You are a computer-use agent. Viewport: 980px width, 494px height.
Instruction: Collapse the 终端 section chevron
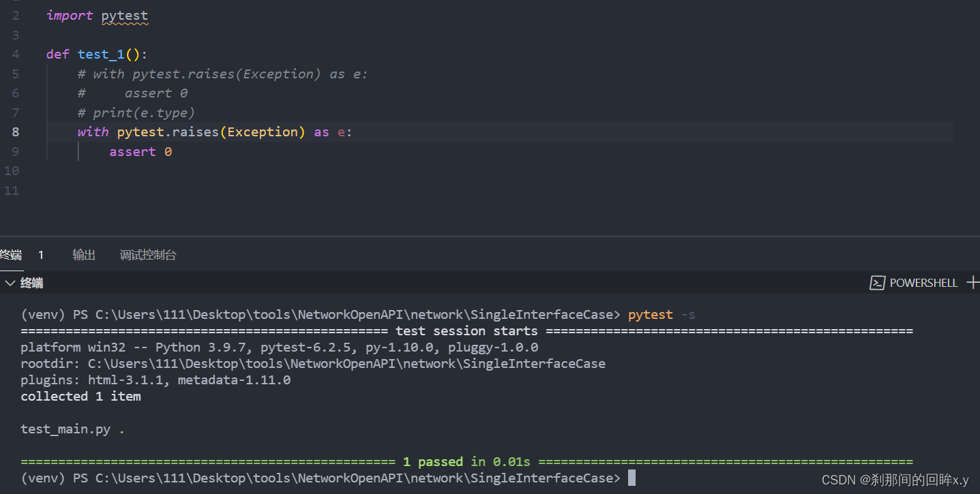tap(10, 283)
